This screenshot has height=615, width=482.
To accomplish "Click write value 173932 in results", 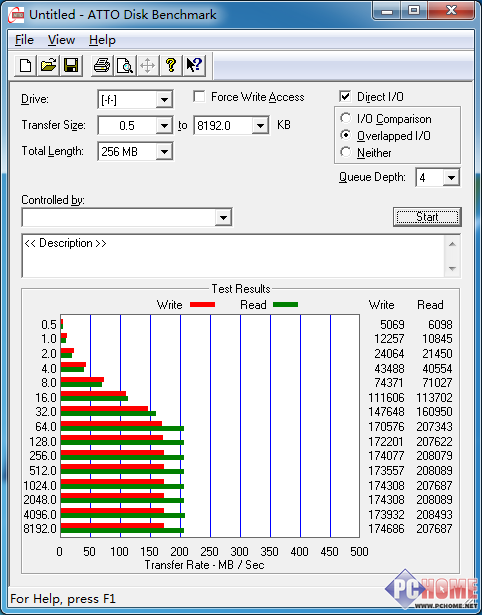I will 386,514.
